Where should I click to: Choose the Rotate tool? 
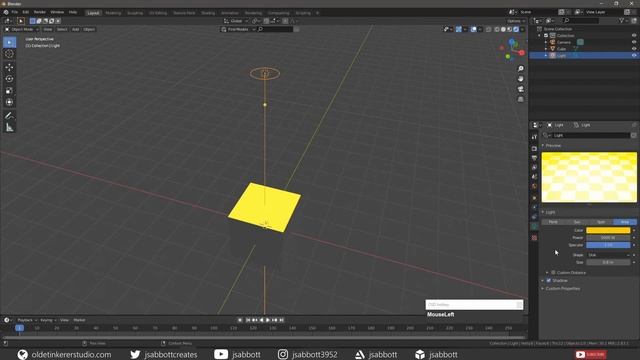(x=9, y=79)
